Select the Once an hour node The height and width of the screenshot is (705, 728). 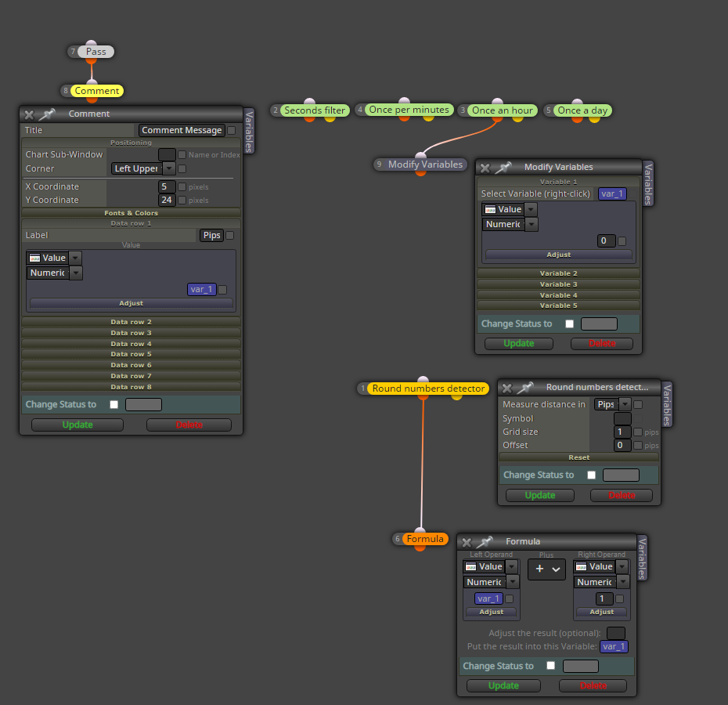pos(502,110)
